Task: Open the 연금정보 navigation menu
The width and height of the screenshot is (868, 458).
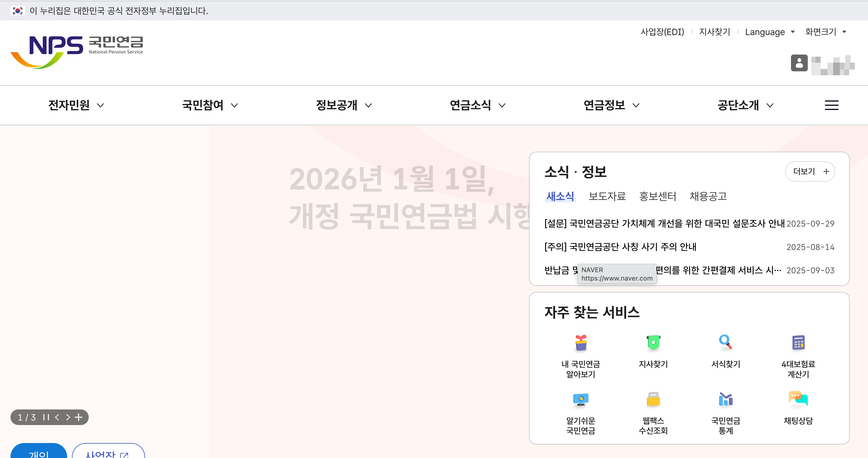Action: [611, 106]
